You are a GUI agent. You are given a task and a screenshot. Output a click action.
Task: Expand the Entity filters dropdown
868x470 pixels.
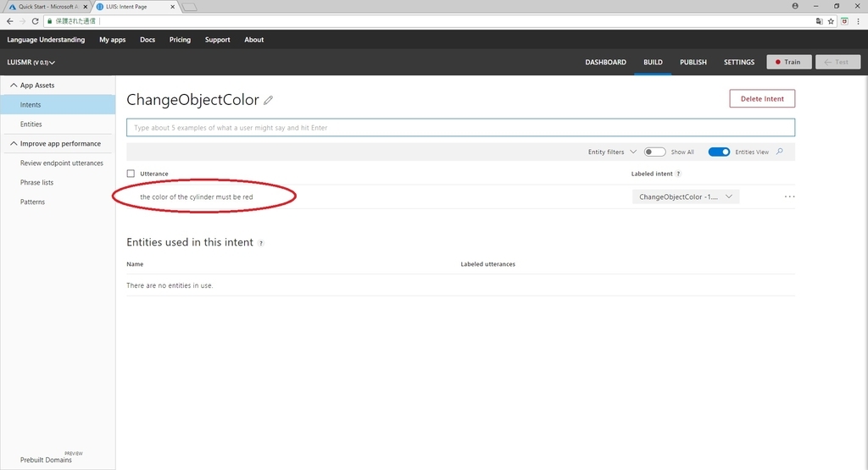click(x=612, y=152)
